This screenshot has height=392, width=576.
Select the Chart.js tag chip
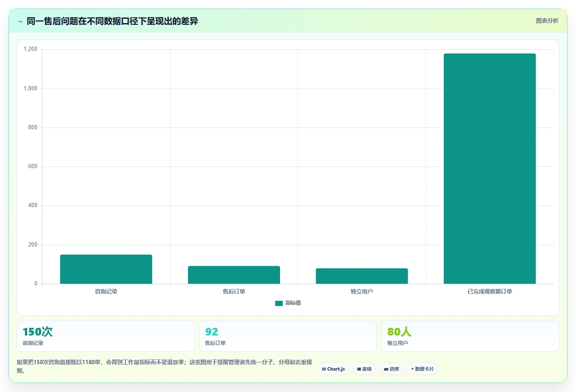click(333, 369)
